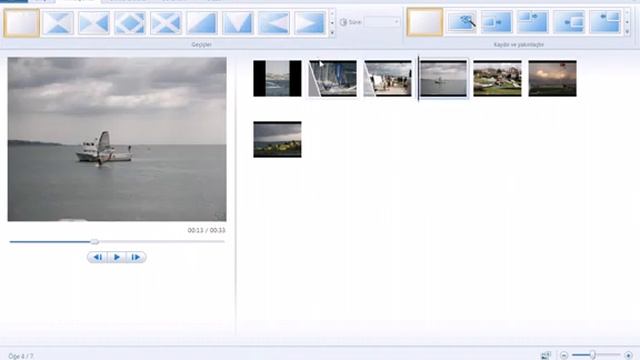
Task: Click the preview monitor showing the boat
Action: pos(117,139)
